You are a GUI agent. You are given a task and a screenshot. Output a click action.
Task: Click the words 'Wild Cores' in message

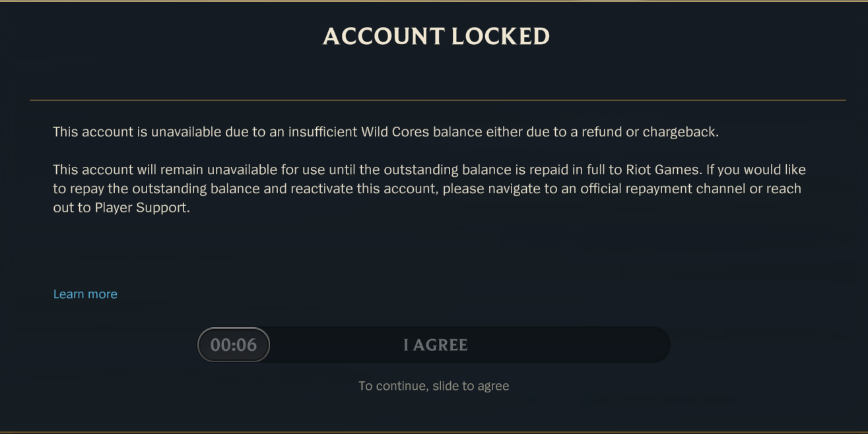(395, 132)
